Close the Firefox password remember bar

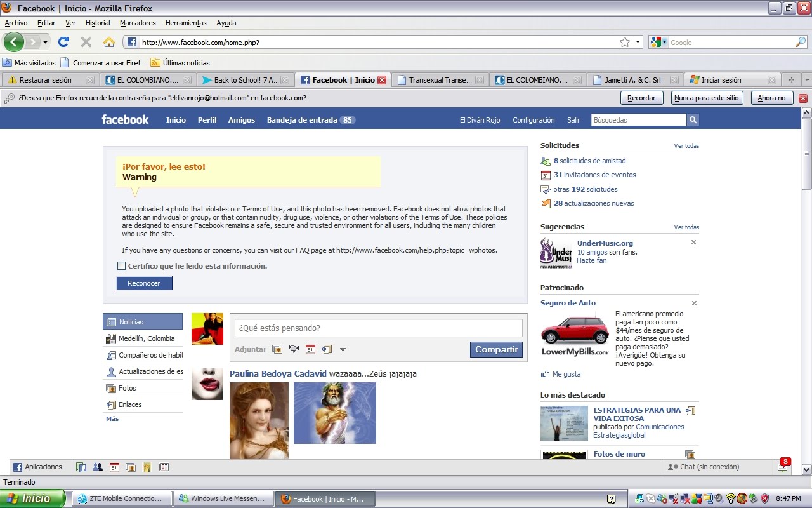coord(802,98)
